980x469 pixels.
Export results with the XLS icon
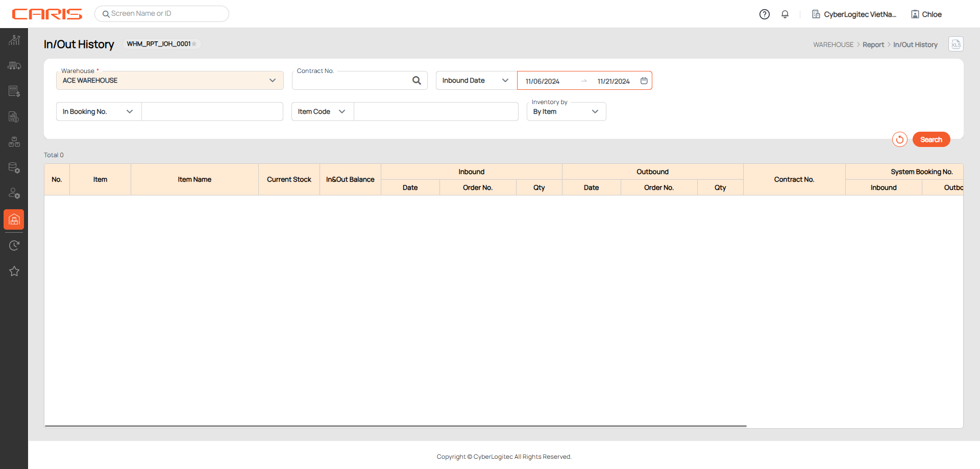click(955, 44)
